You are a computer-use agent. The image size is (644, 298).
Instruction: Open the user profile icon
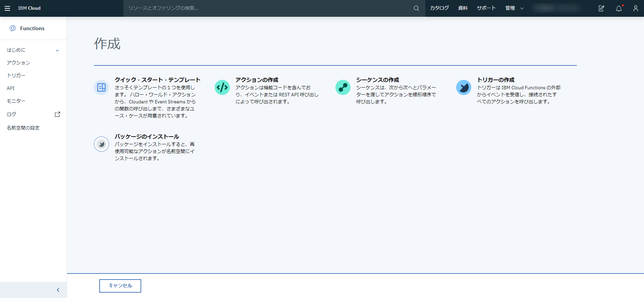point(636,8)
